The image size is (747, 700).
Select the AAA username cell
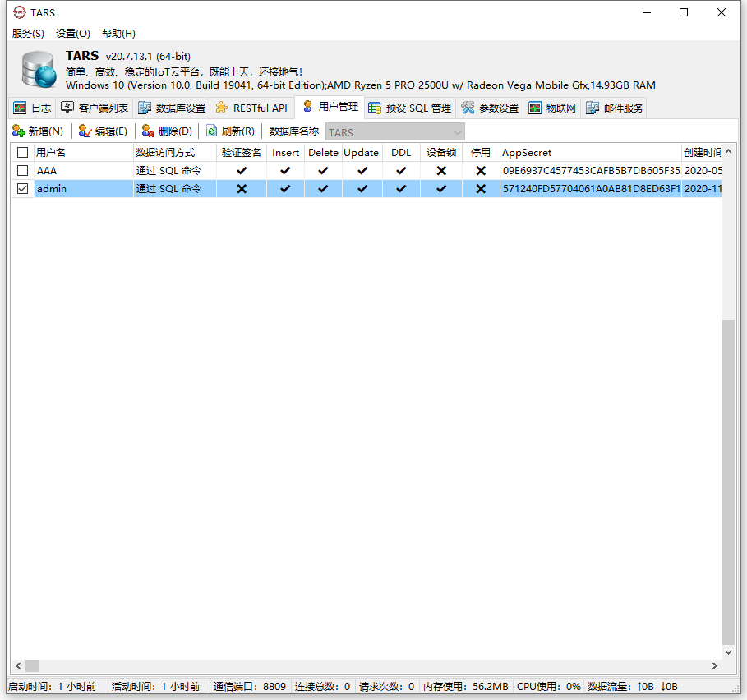pyautogui.click(x=84, y=170)
